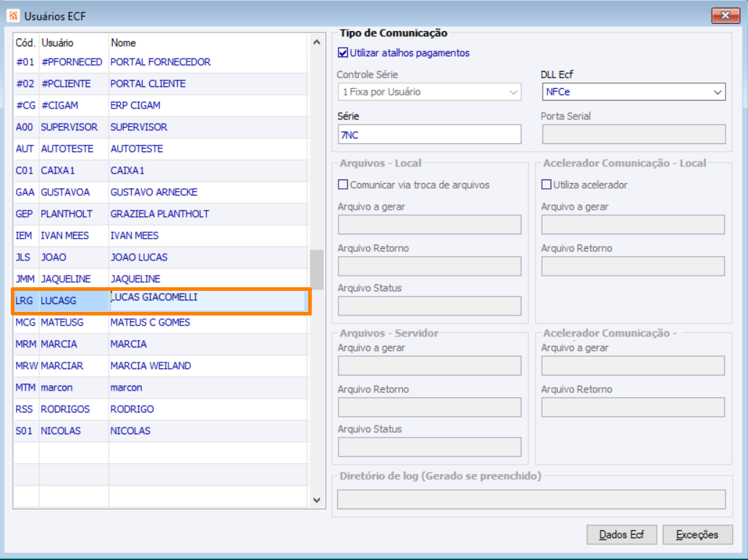Click the Porta Serial field

[633, 135]
